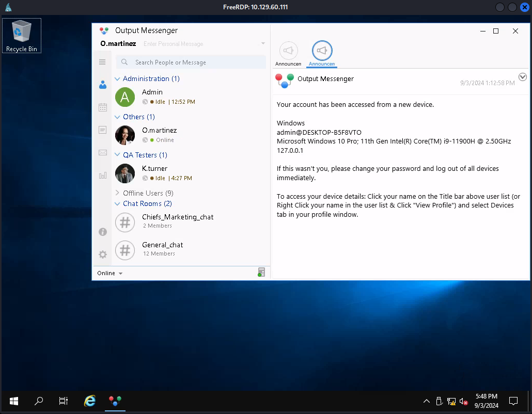
Task: Close the Output Messenger window
Action: [x=515, y=31]
